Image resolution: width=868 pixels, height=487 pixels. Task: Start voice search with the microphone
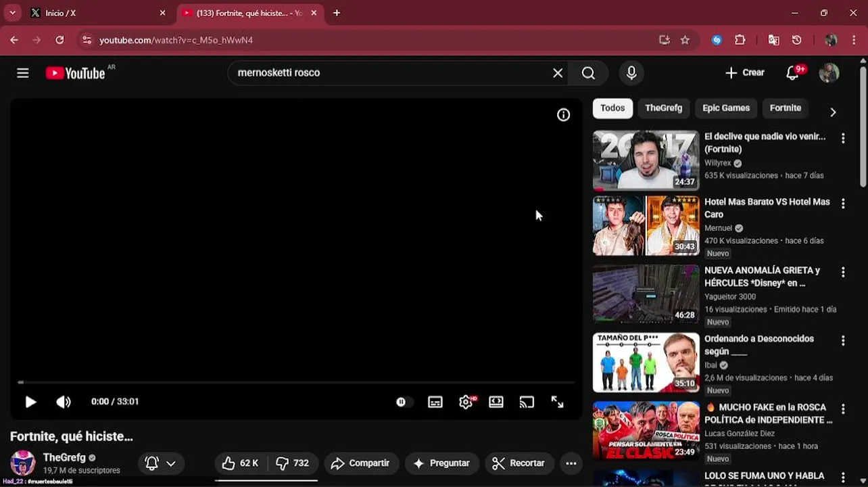click(x=631, y=73)
